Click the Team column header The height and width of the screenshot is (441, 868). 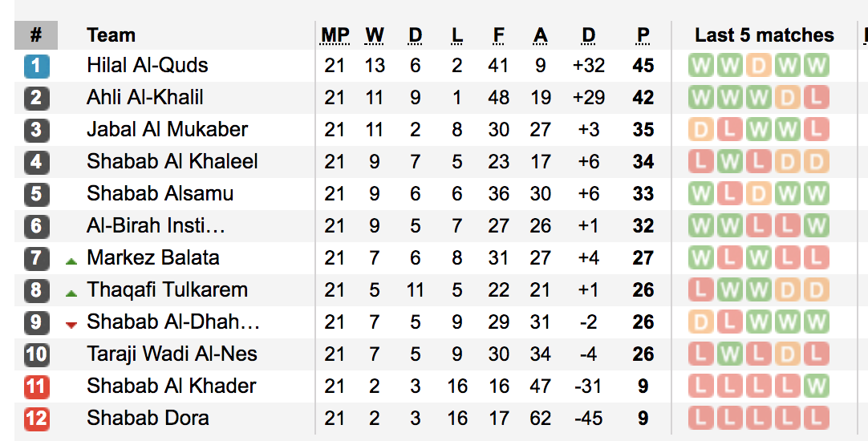(112, 35)
